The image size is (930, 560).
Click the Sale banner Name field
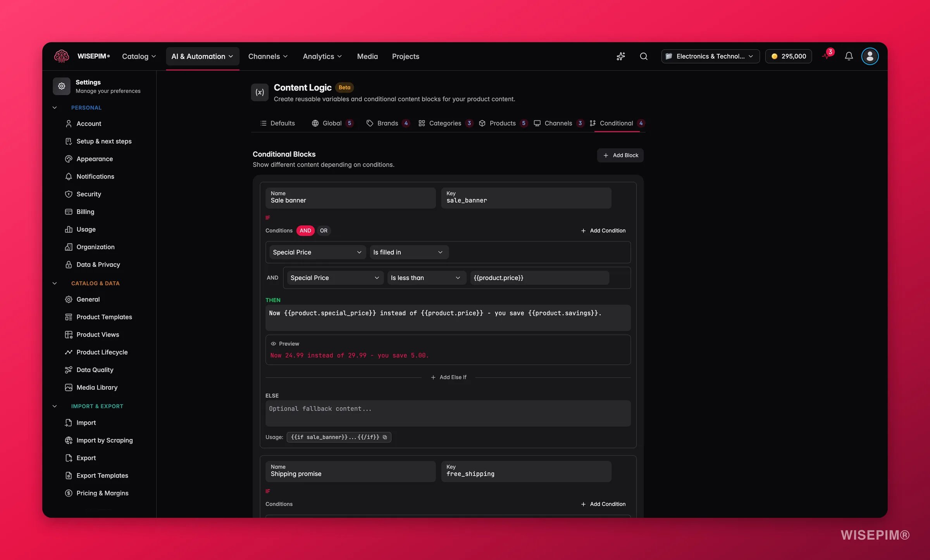coord(350,198)
